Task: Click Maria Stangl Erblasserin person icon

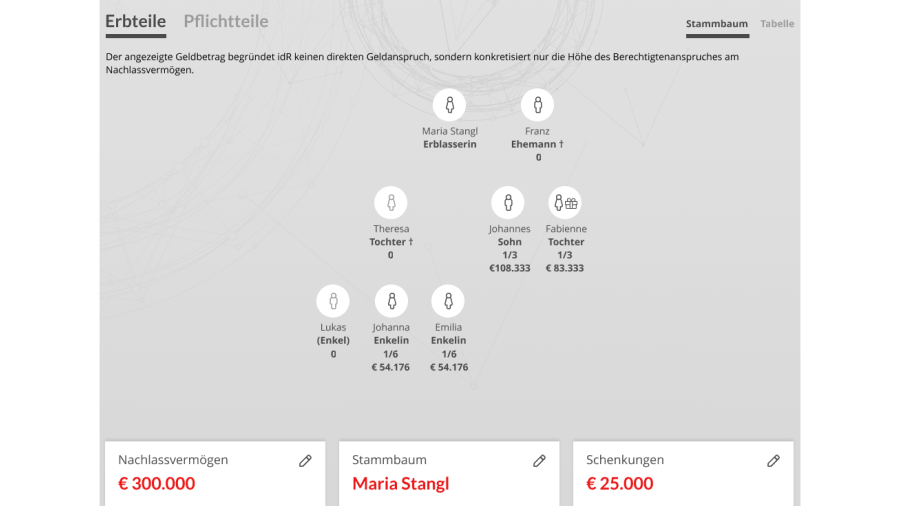Action: (x=449, y=105)
